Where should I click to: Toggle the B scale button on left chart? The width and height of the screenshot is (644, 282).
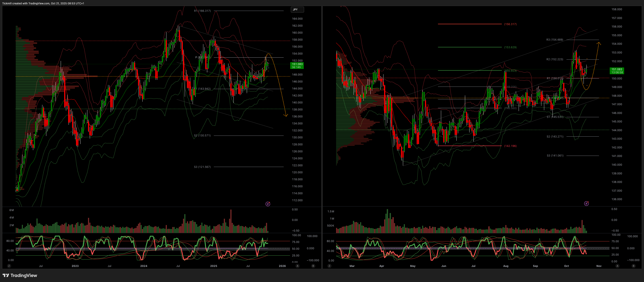click(x=313, y=266)
